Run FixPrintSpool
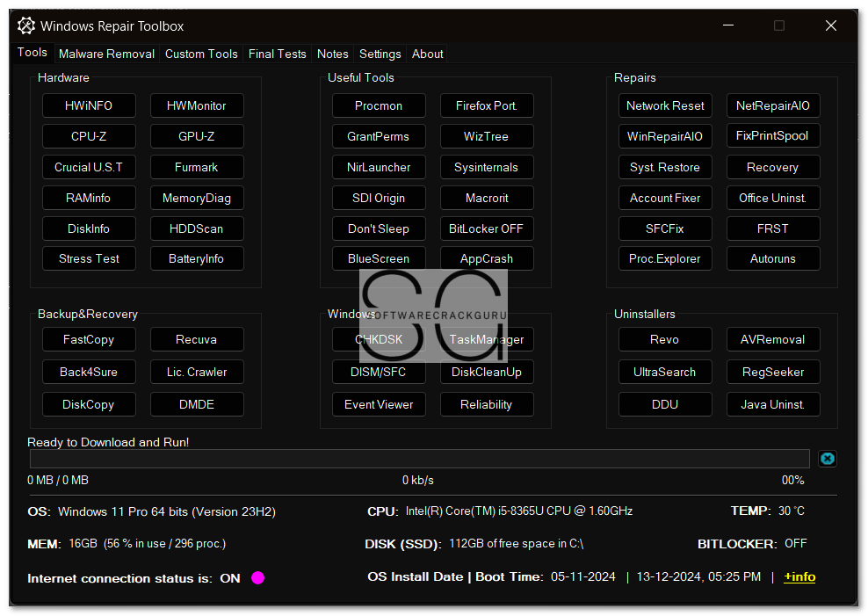The image size is (868, 616). click(x=773, y=136)
